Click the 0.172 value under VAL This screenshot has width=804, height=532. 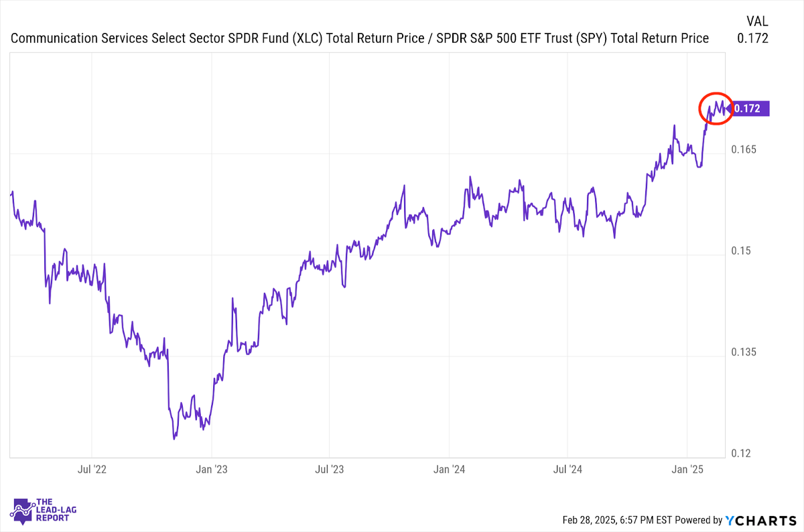[752, 38]
